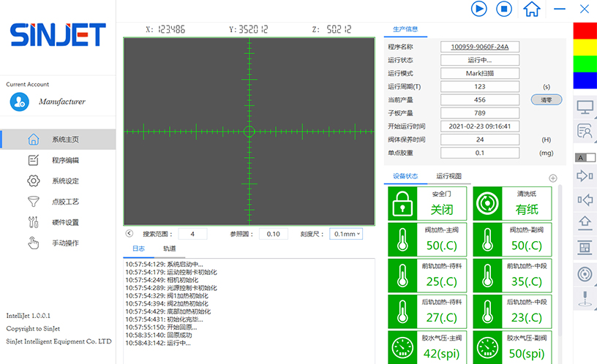Click the dispensing needle icon in right toolbar

(585, 298)
